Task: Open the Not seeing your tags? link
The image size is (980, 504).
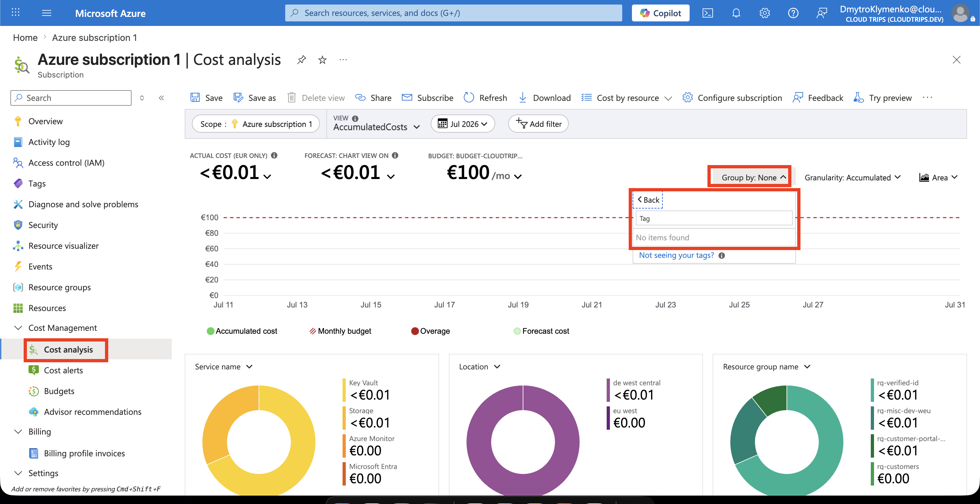Action: [676, 255]
